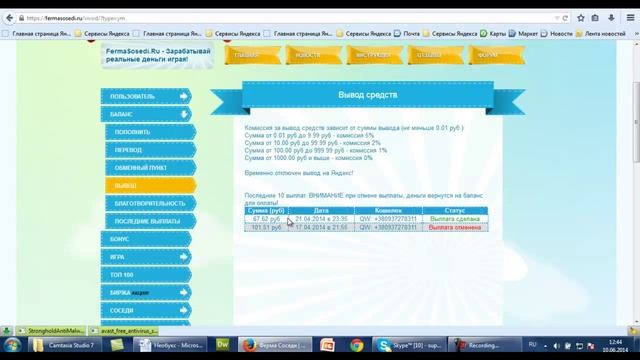This screenshot has height=360, width=640.
Task: Click the Кошелек table column header
Action: coord(388,211)
